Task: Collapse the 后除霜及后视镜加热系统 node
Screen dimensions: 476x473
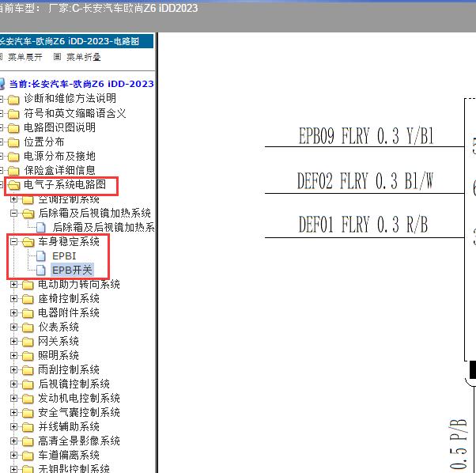Action: [13, 213]
